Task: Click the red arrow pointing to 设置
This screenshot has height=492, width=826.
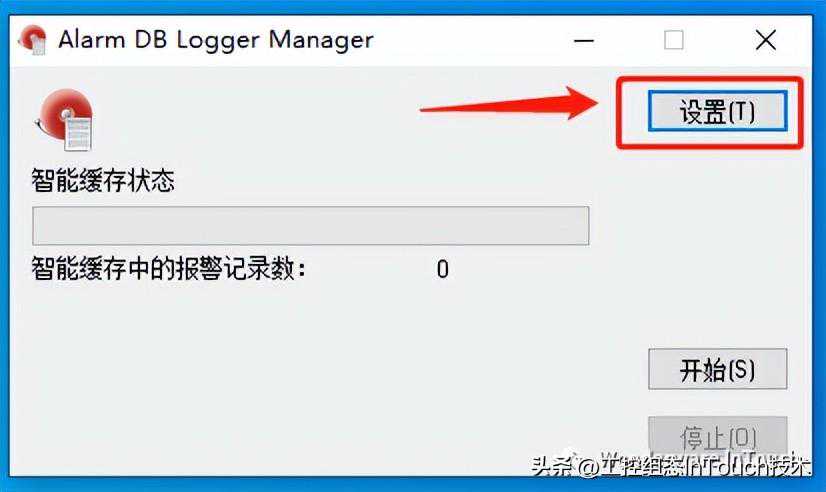Action: 511,104
